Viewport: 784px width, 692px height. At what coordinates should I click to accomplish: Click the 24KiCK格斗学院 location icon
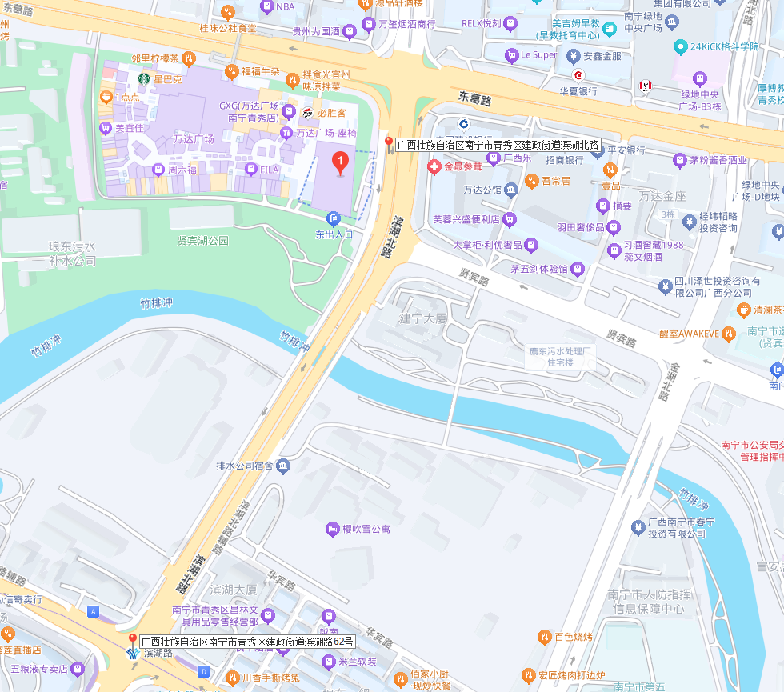click(681, 47)
